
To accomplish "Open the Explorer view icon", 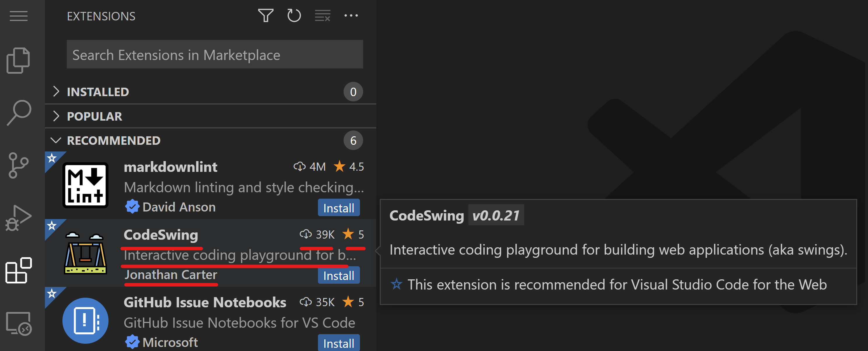I will pos(19,61).
